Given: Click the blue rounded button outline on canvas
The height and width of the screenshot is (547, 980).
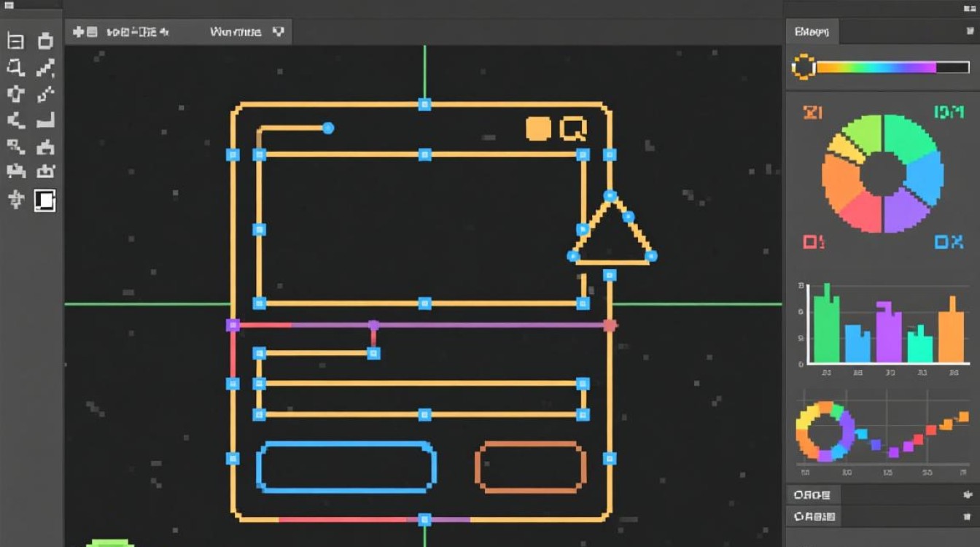Looking at the screenshot, I should (346, 466).
